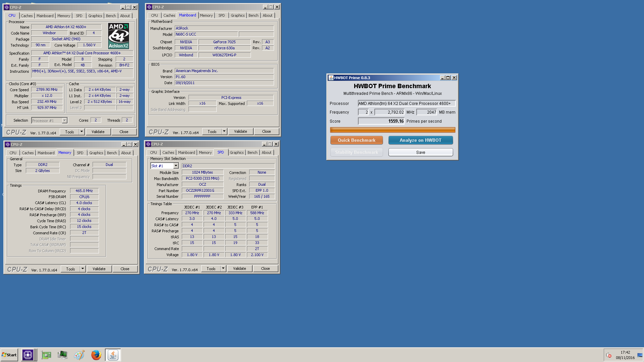Select SPD tab in Mainboard CPU-Z window
The height and width of the screenshot is (362, 644).
click(222, 15)
